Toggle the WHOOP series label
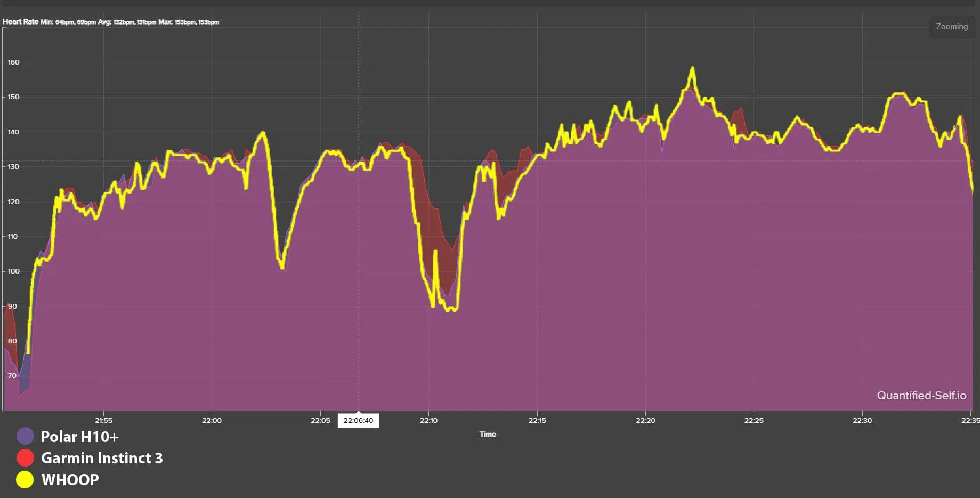 (70, 480)
